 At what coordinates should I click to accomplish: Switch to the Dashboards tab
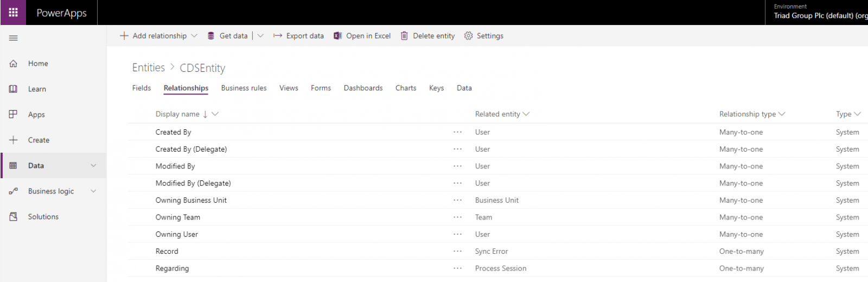pyautogui.click(x=363, y=88)
